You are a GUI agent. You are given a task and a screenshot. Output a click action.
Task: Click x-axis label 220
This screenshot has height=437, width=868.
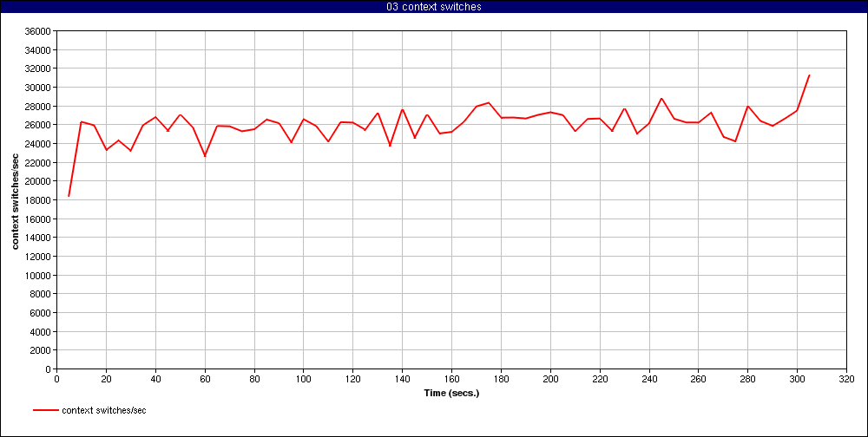(x=600, y=380)
